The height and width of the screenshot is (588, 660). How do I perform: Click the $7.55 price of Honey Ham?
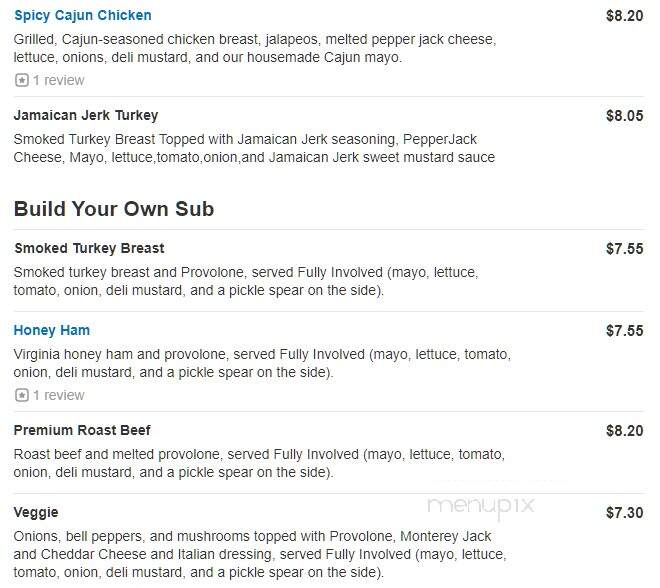pos(625,331)
